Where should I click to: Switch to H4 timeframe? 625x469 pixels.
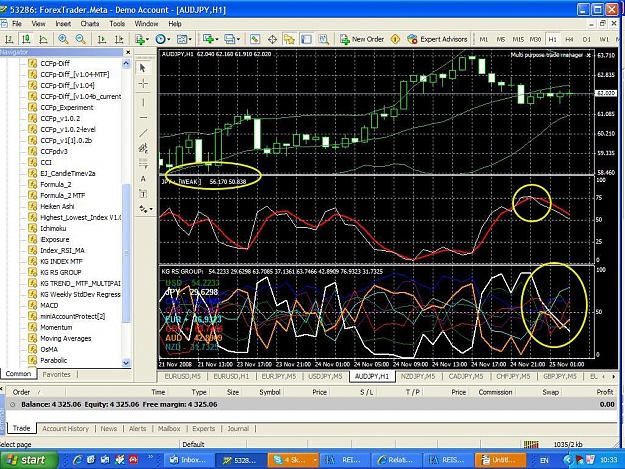[x=569, y=39]
